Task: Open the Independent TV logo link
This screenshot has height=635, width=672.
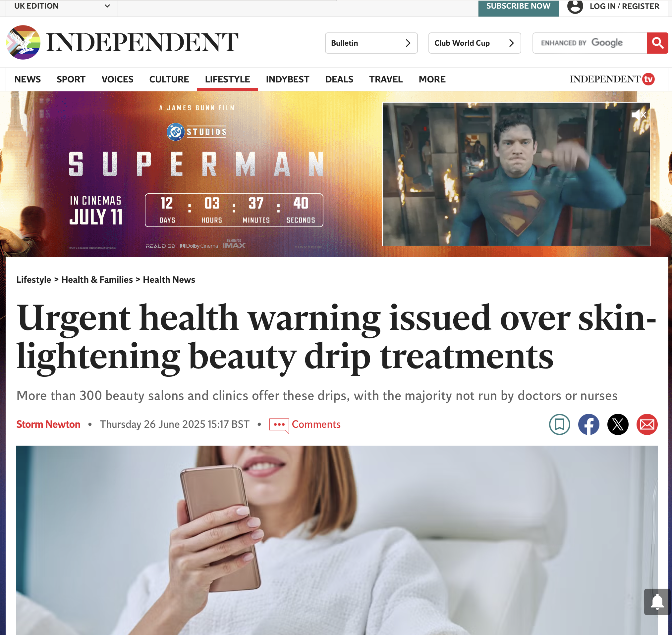Action: [612, 79]
